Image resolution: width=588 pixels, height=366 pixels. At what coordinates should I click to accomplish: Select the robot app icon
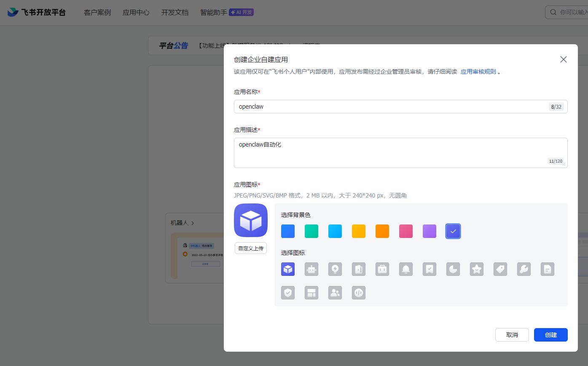click(x=311, y=269)
